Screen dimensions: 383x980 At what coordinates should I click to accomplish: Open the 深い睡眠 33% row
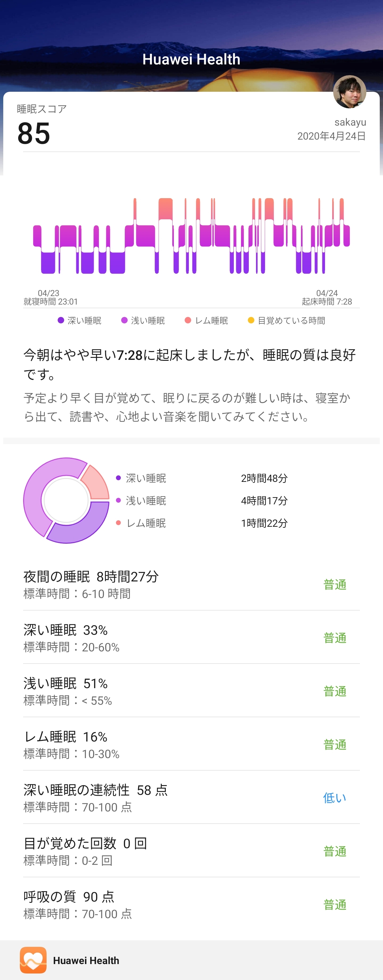coord(191,638)
